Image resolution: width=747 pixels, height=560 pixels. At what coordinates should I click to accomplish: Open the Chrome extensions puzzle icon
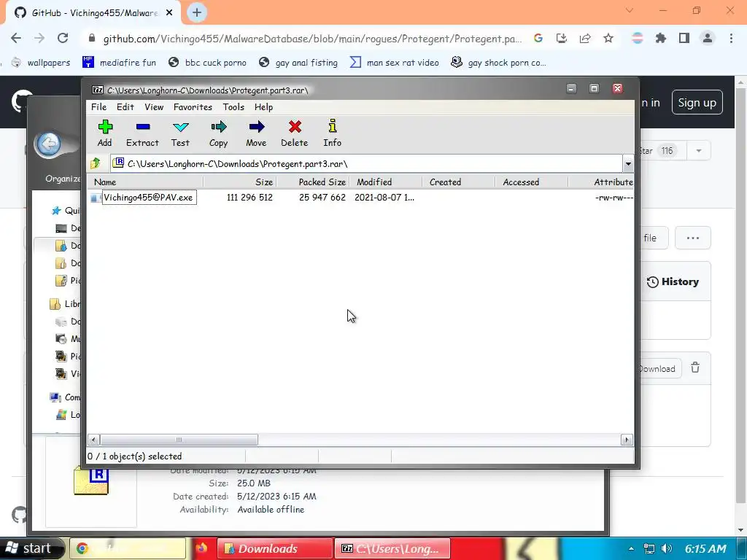pyautogui.click(x=661, y=38)
